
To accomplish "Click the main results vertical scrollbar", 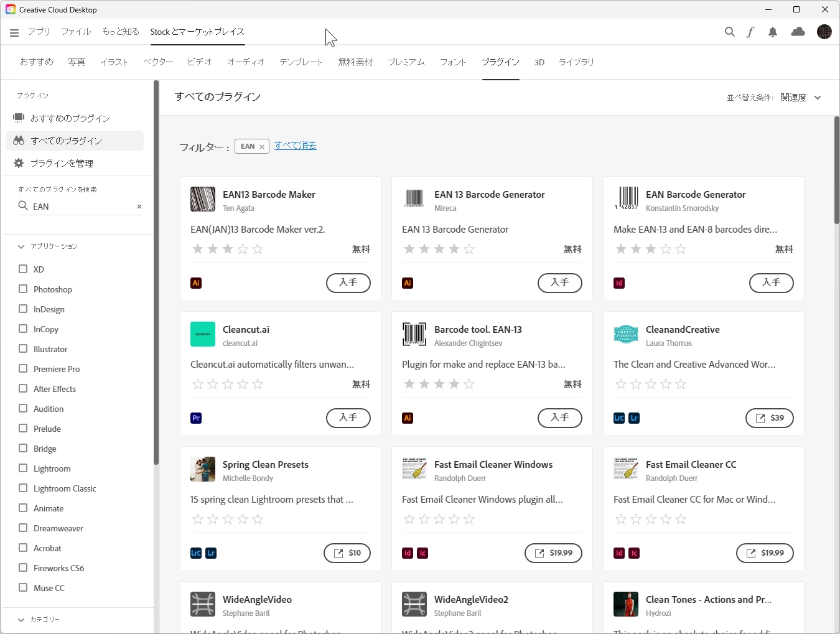I will 837,170.
